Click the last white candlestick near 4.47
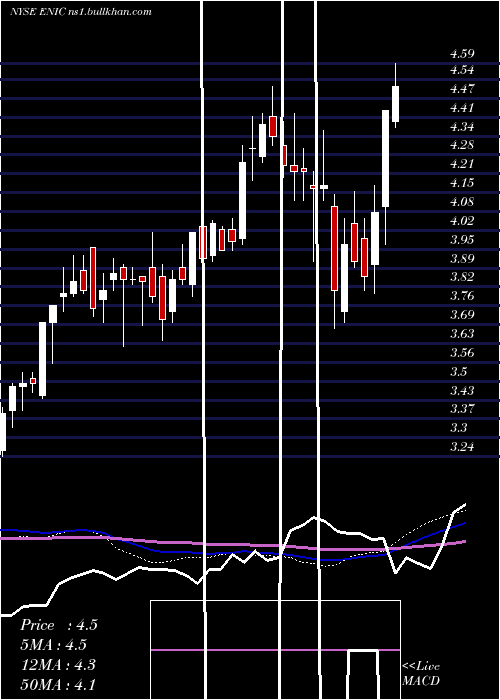 (395, 104)
